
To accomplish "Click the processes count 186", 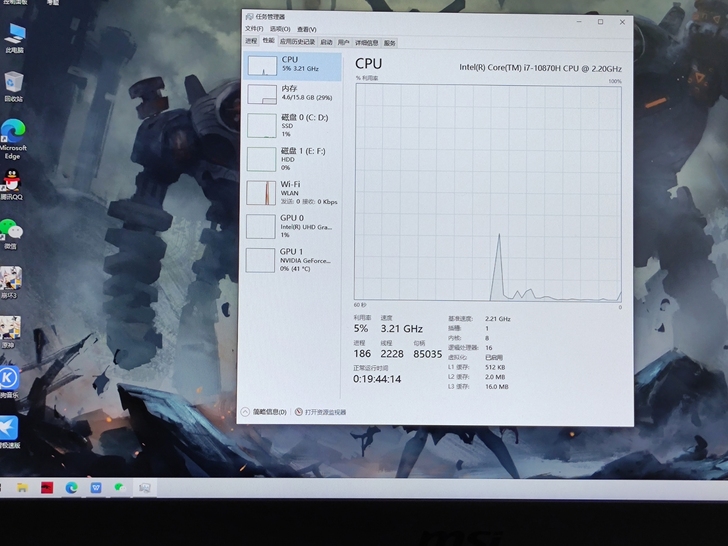I will (x=362, y=354).
